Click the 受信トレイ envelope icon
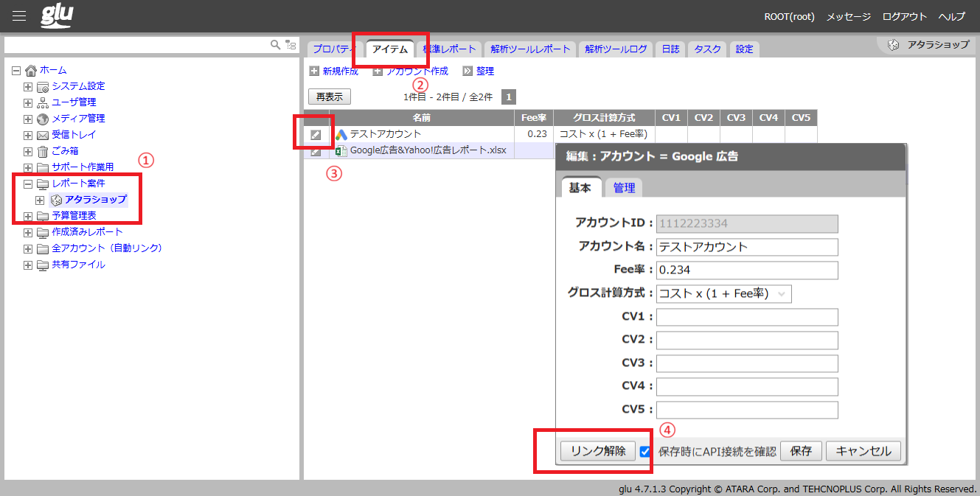The height and width of the screenshot is (496, 980). click(43, 136)
